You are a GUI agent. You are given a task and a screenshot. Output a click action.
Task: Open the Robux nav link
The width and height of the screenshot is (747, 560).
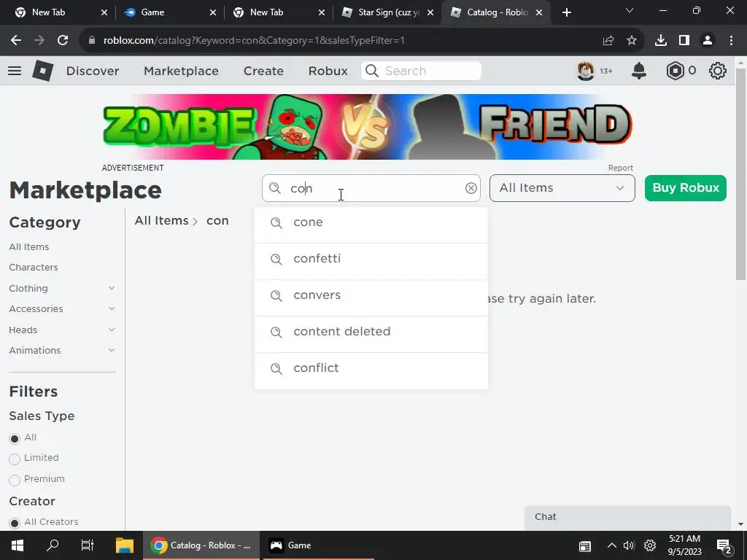point(328,71)
